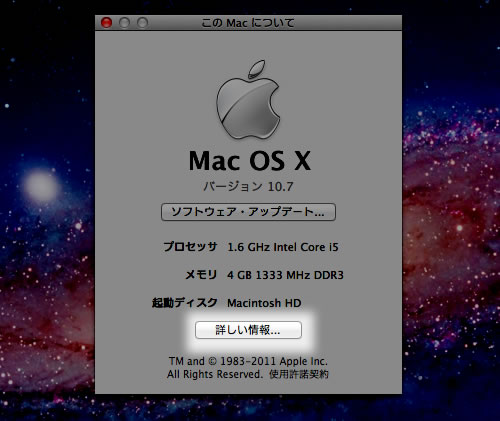Open ソフトウェア・アップデート... button
The height and width of the screenshot is (421, 500).
(x=248, y=212)
